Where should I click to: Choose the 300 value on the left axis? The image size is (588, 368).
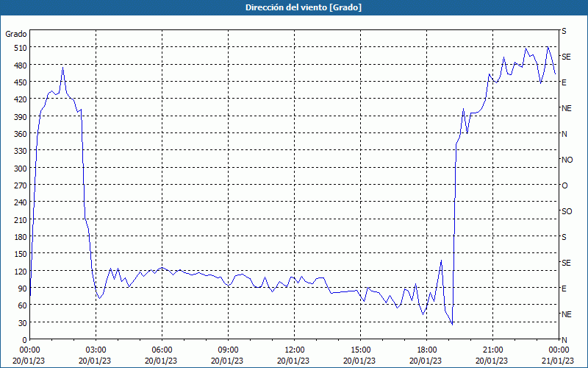click(21, 169)
